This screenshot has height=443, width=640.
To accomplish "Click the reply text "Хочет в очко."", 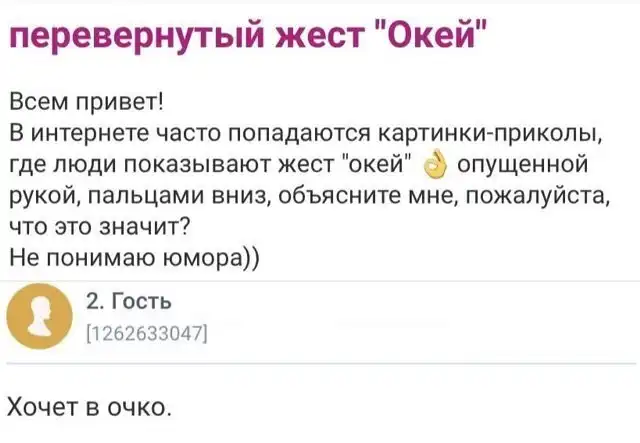I will pos(90,406).
